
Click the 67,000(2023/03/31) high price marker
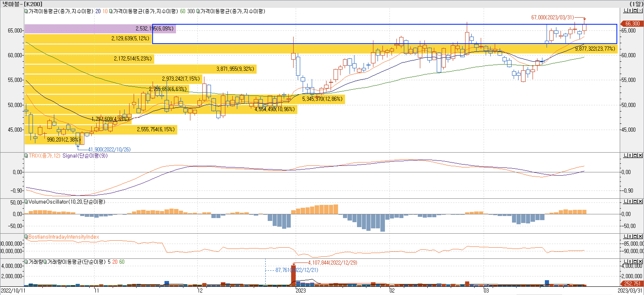click(552, 17)
